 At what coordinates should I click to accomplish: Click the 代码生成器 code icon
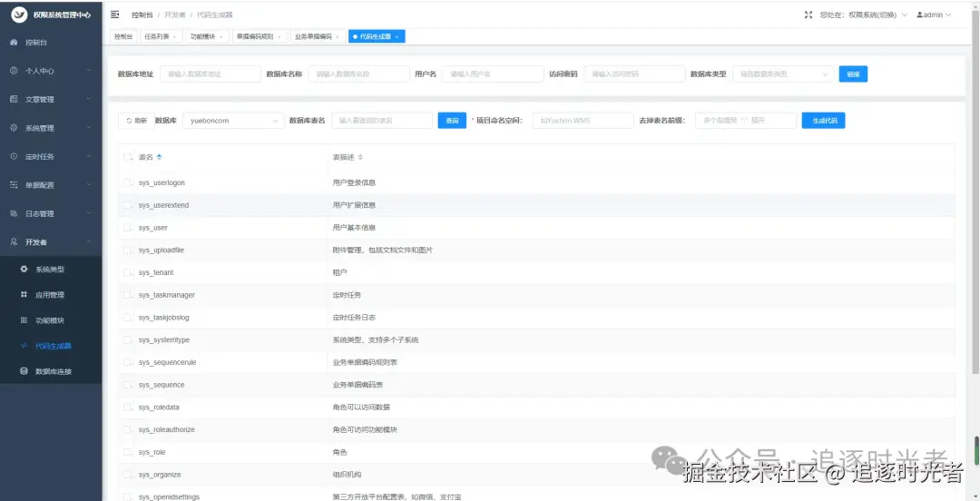pos(24,345)
